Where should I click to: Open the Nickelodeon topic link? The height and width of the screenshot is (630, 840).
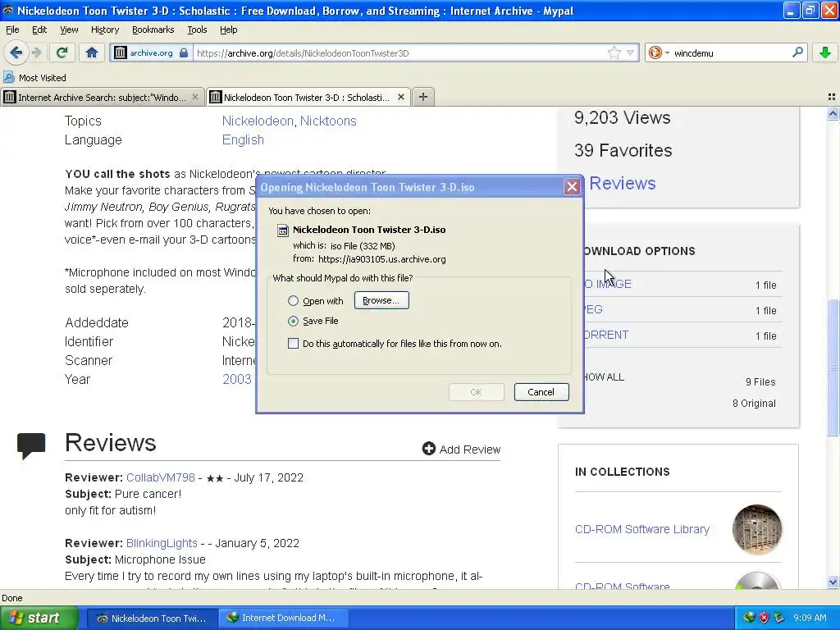[x=258, y=121]
